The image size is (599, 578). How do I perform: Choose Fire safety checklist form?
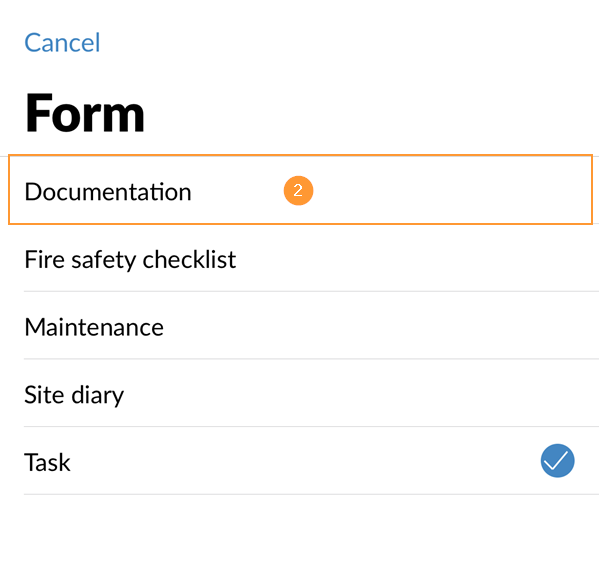tap(300, 258)
